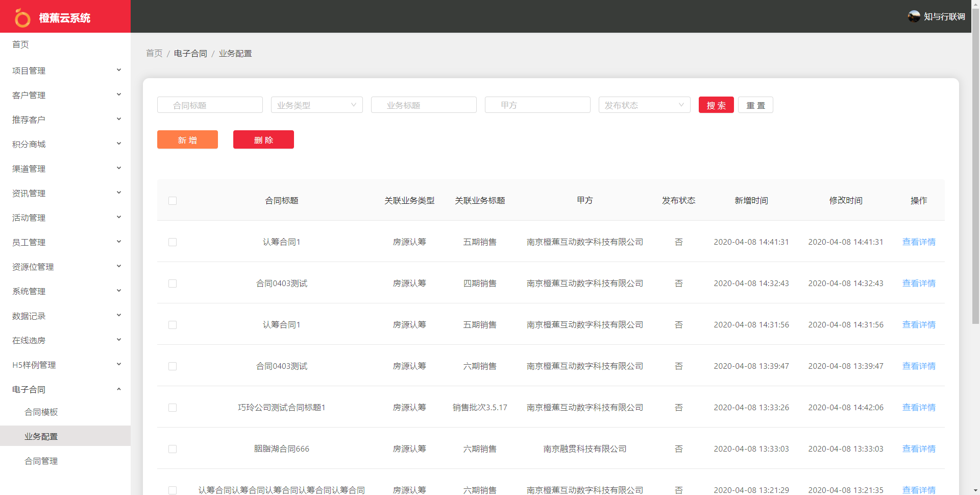Expand the 项目管理 menu chevron
The image size is (980, 495).
tap(119, 70)
